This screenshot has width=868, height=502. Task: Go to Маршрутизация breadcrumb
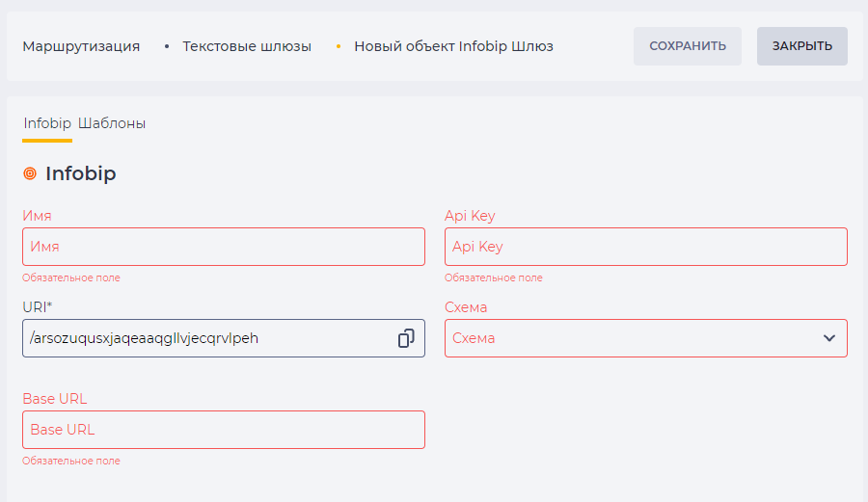coord(81,46)
